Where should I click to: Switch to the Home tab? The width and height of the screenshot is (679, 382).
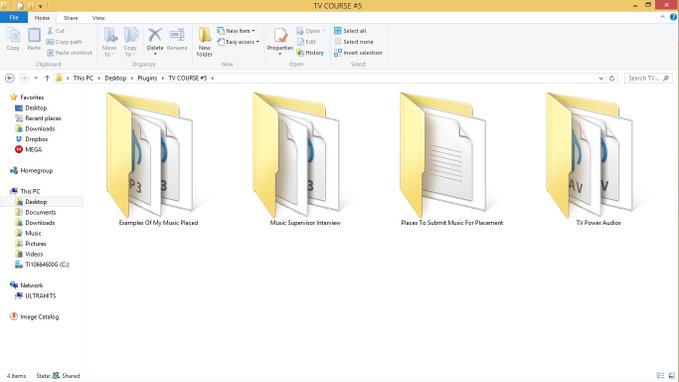(42, 18)
